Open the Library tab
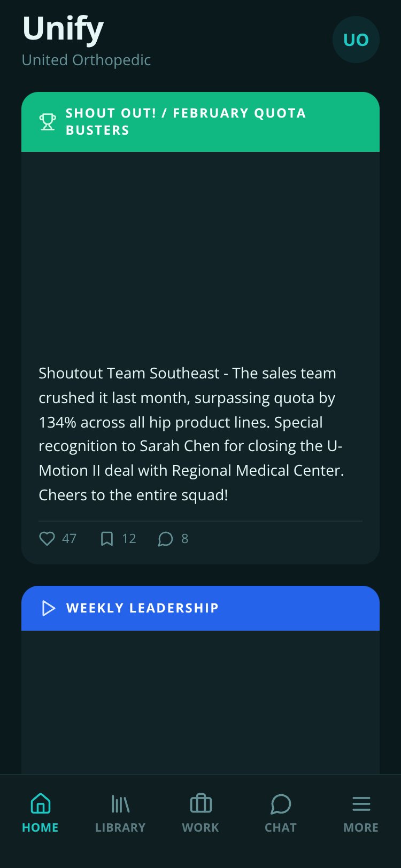The width and height of the screenshot is (401, 868). point(120,813)
